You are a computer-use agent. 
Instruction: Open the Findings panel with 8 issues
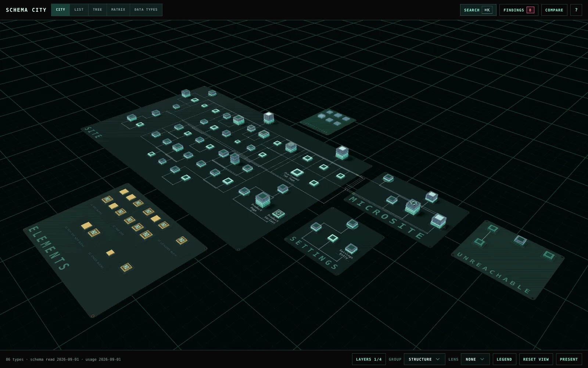[519, 10]
